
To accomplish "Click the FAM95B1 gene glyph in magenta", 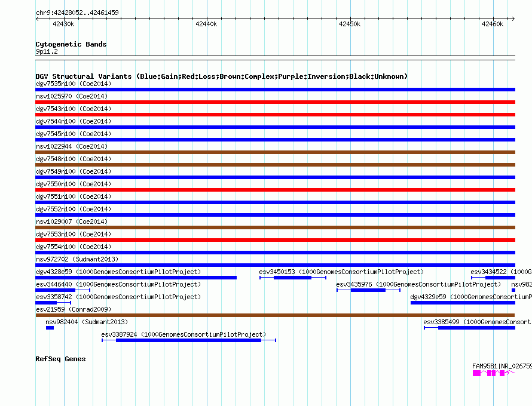I will (x=490, y=373).
